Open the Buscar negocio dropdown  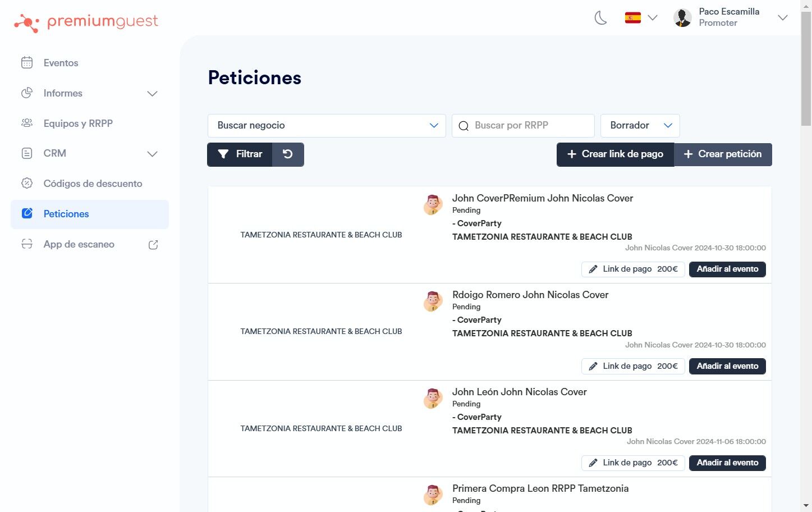[327, 126]
